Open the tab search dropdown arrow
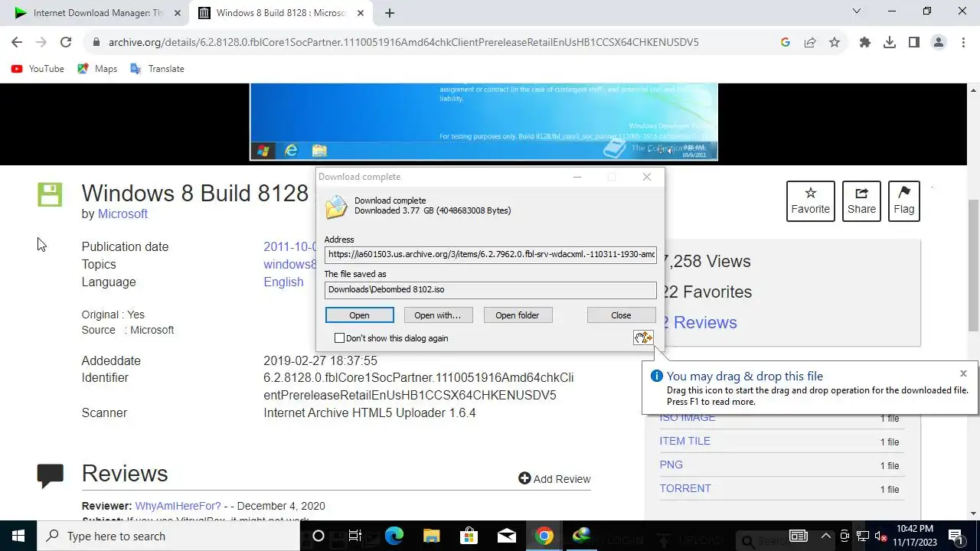Image resolution: width=980 pixels, height=551 pixels. click(x=857, y=11)
